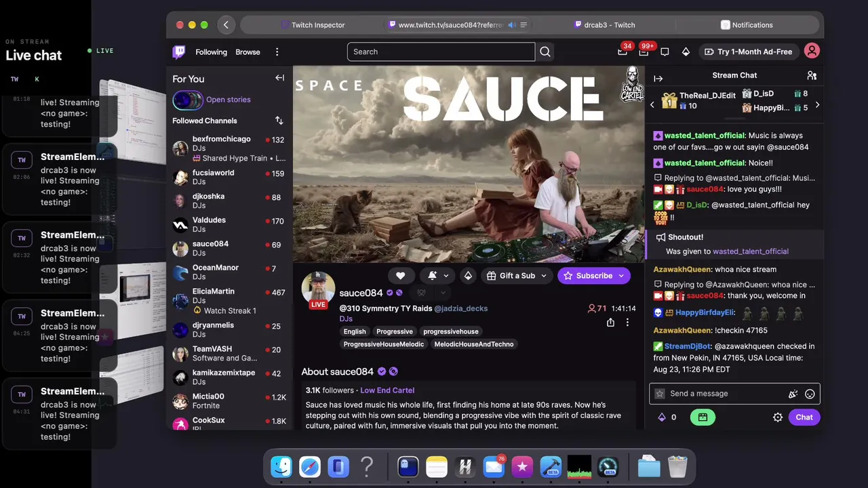Open Prime loot icon with 34 badge
This screenshot has height=488, width=868.
(623, 52)
